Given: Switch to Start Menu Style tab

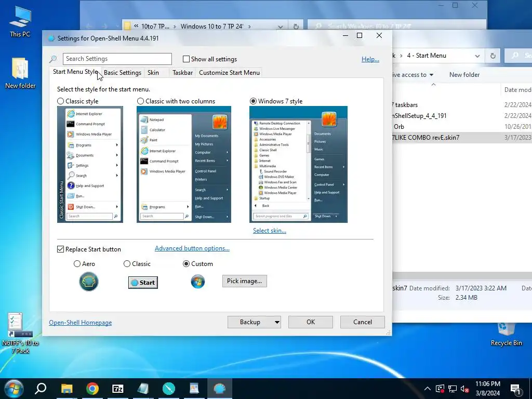Looking at the screenshot, I should (x=75, y=72).
